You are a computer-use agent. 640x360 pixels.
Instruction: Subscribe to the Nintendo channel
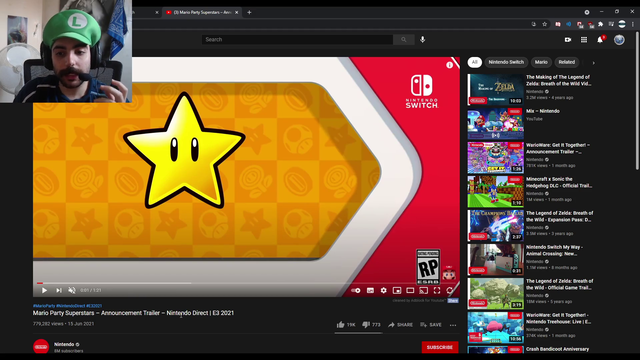(x=440, y=347)
